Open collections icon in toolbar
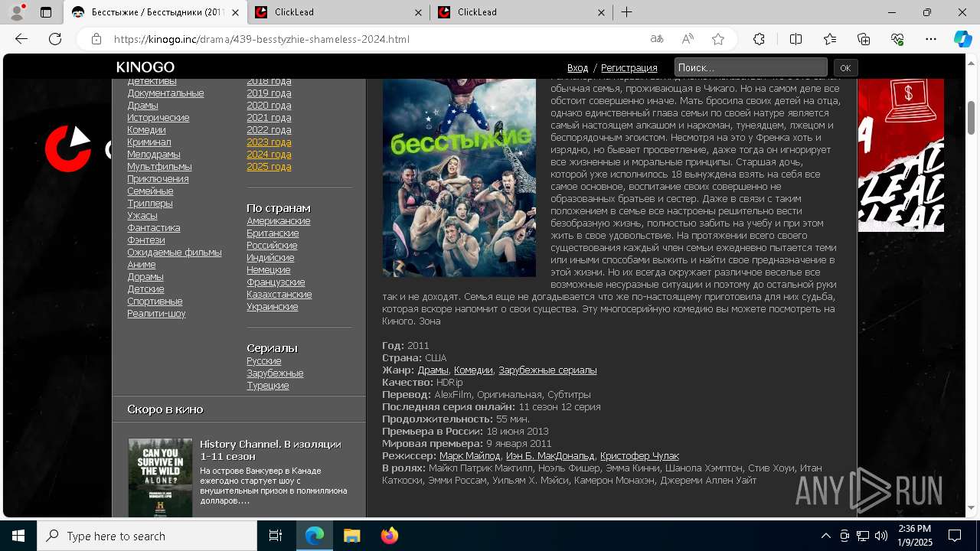 pos(864,39)
